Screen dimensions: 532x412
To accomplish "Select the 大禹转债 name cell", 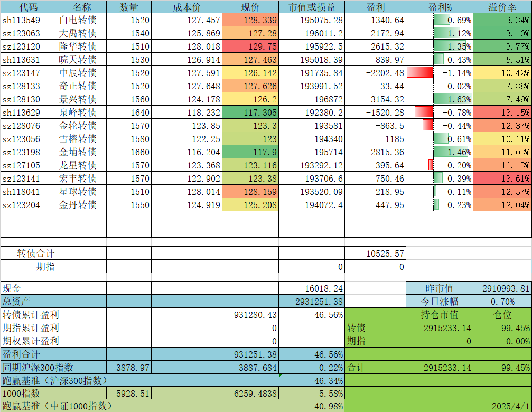I will click(81, 33).
